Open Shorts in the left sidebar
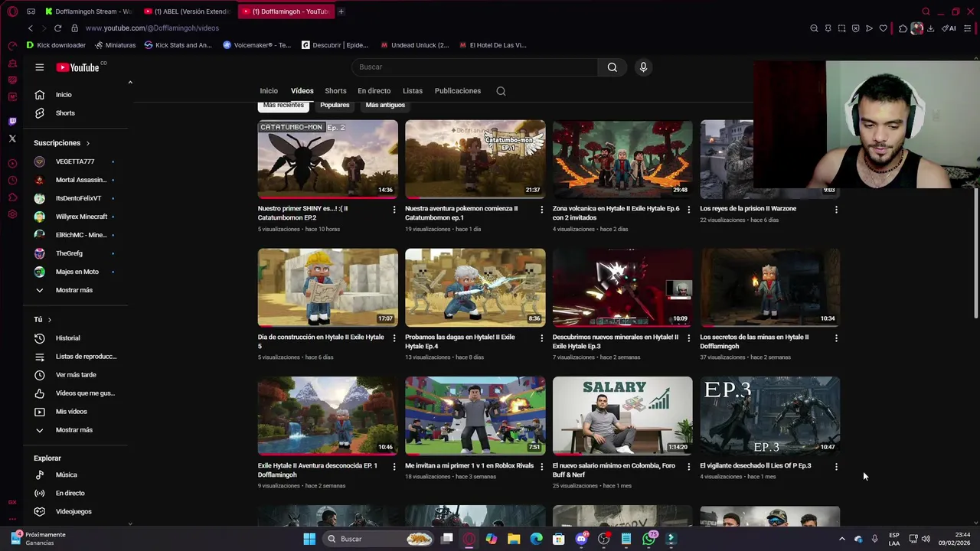980x551 pixels. 77,113
